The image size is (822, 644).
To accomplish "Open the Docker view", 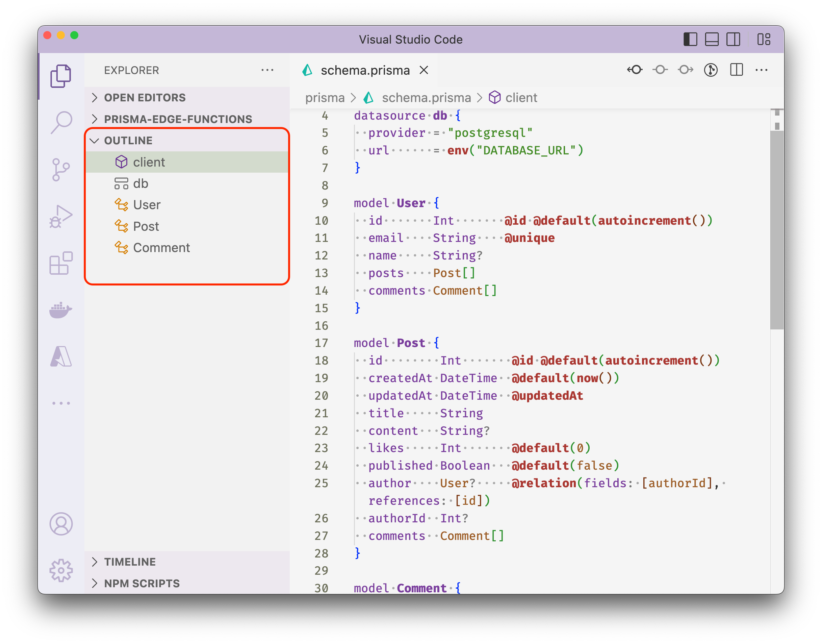I will [61, 310].
